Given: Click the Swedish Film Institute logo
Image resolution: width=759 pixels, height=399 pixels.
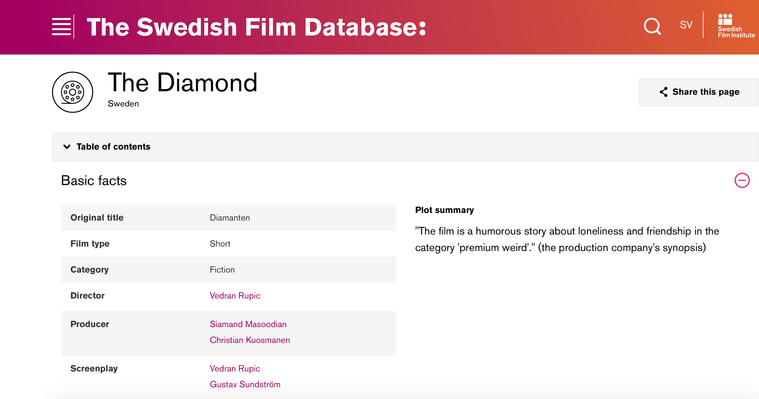Looking at the screenshot, I should click(736, 26).
